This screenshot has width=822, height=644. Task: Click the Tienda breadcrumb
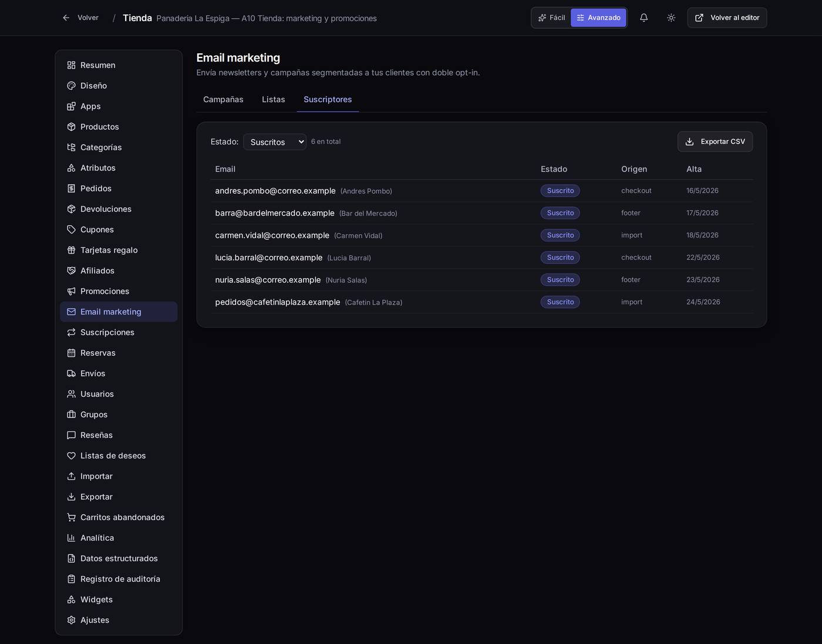point(137,18)
